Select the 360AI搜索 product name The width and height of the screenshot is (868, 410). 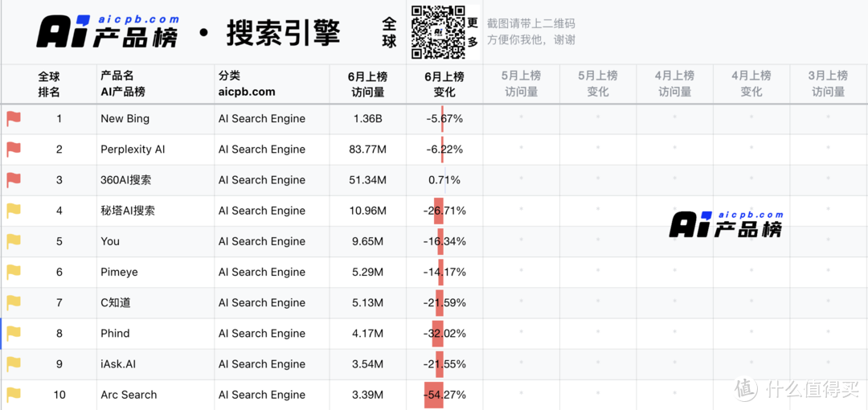click(125, 180)
